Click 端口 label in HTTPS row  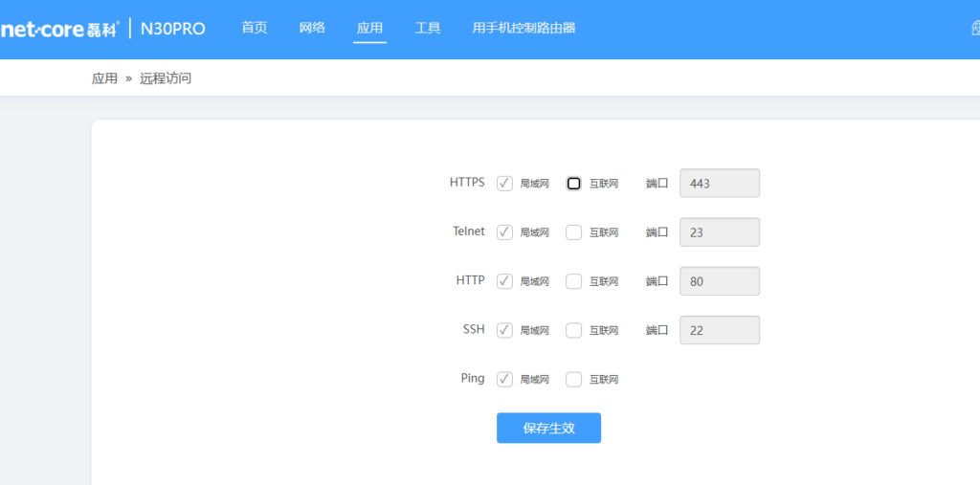pos(657,184)
